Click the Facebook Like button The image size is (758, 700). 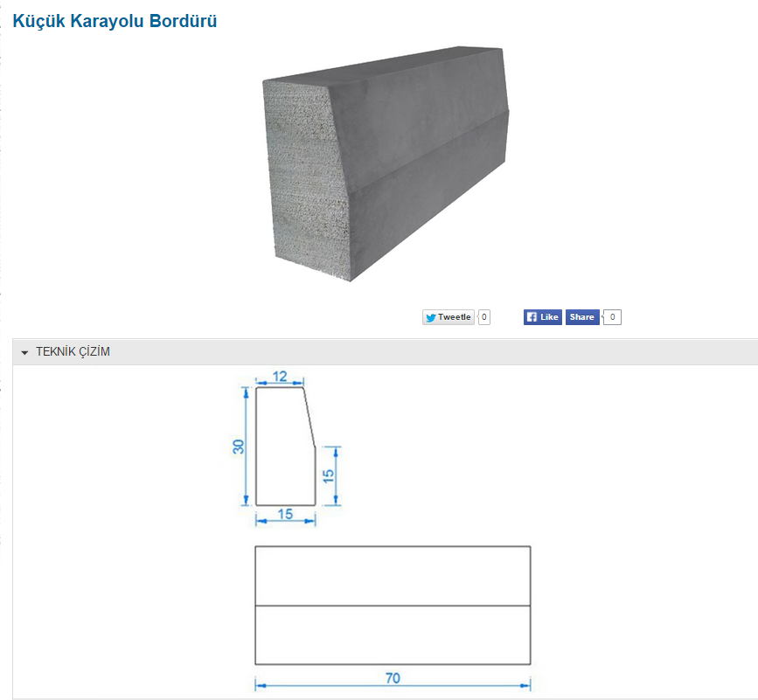(542, 317)
